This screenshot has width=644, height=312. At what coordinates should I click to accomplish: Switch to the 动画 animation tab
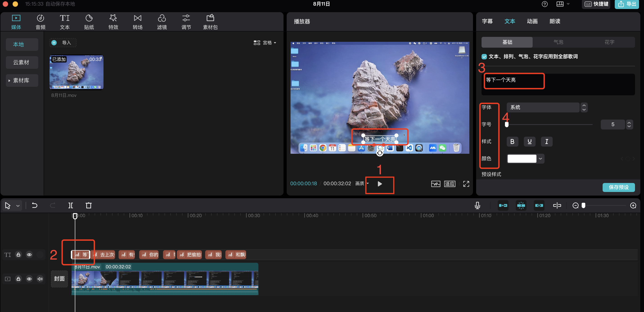click(x=532, y=21)
